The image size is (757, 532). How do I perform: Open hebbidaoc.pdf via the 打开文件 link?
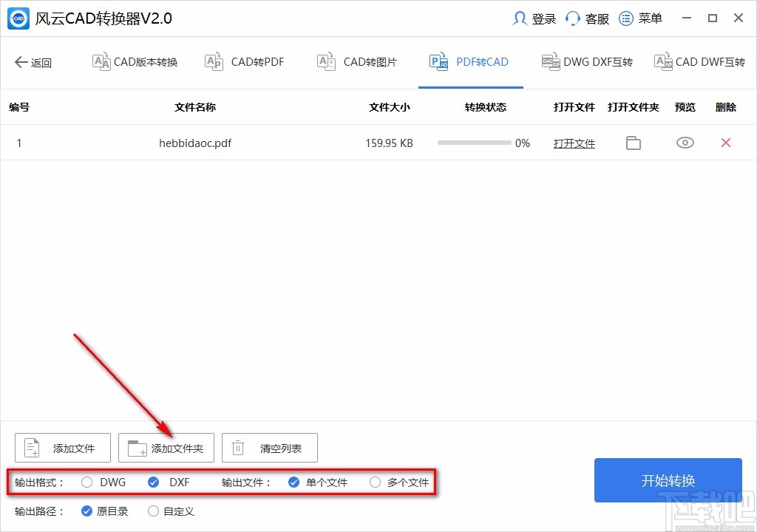(574, 143)
